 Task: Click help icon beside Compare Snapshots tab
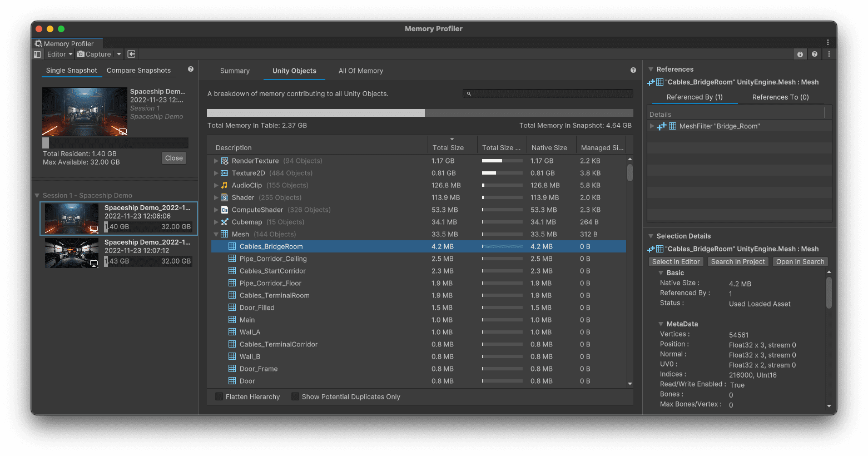(191, 69)
